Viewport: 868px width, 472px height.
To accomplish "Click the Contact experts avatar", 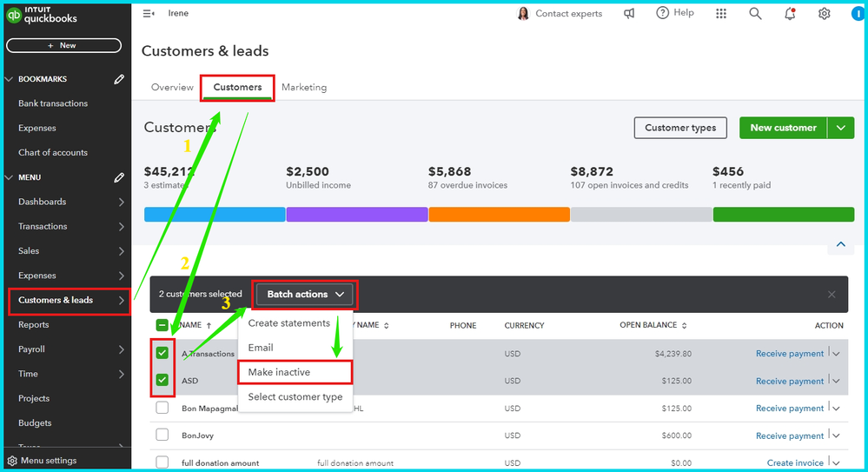I will 522,13.
